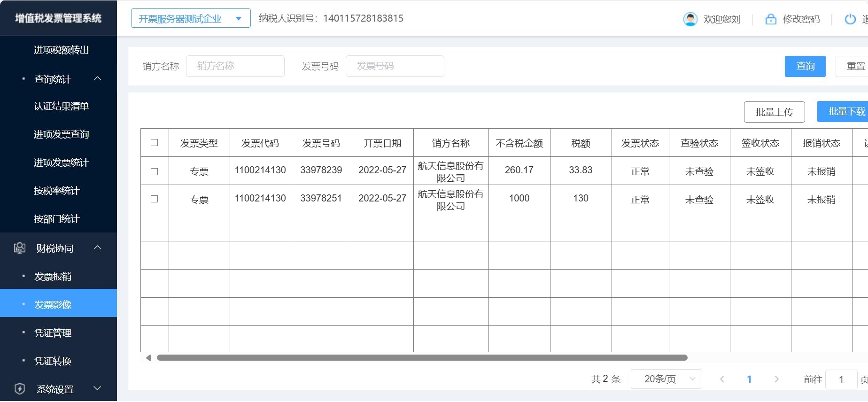Click the 发票类型 column header
The image size is (868, 402).
(199, 143)
